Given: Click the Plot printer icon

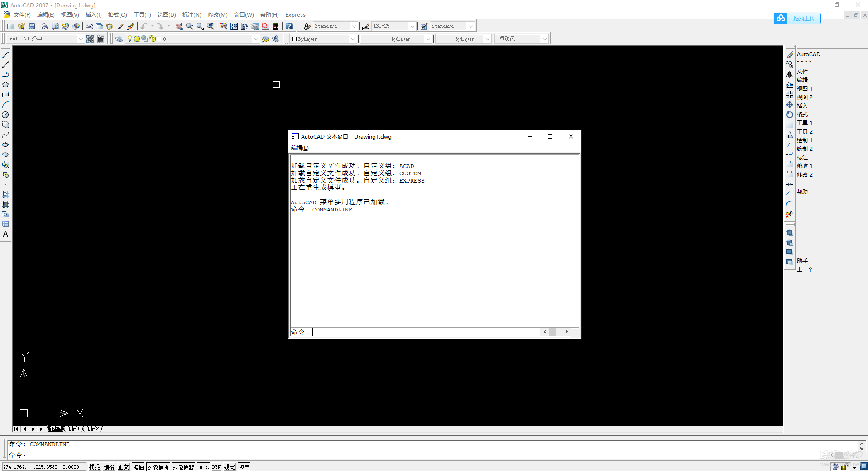Looking at the screenshot, I should click(45, 26).
